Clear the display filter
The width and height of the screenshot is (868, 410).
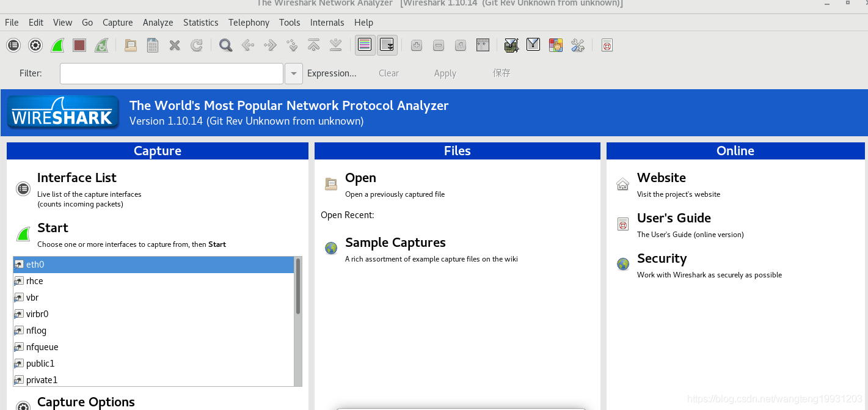tap(388, 73)
